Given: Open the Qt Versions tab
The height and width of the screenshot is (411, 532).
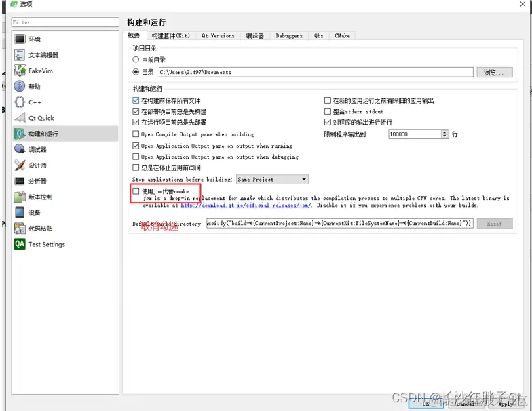Looking at the screenshot, I should (x=218, y=35).
